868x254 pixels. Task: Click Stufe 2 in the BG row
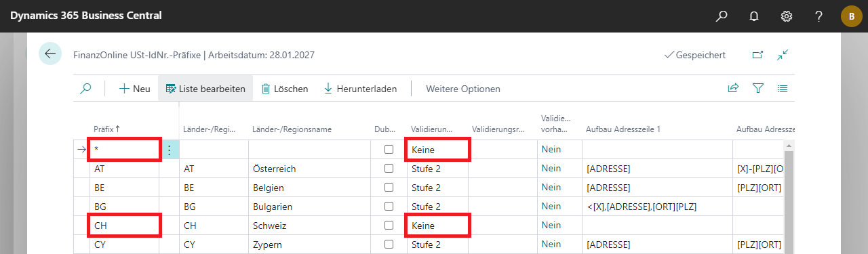coord(437,207)
